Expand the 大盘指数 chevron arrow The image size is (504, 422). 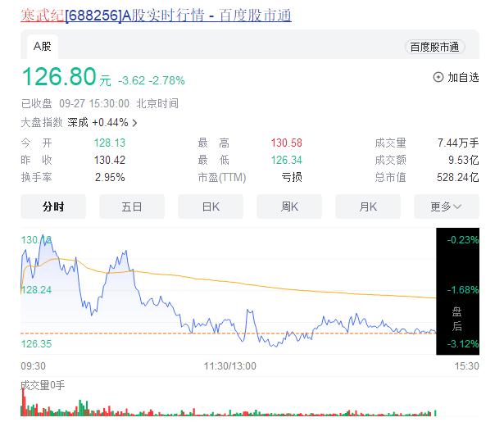coord(134,123)
